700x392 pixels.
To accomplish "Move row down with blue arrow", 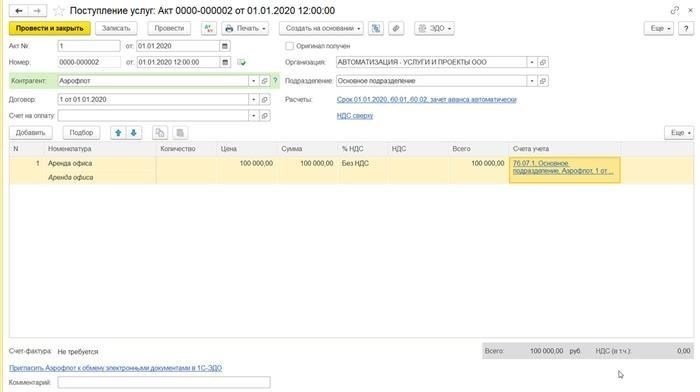I will tap(133, 133).
